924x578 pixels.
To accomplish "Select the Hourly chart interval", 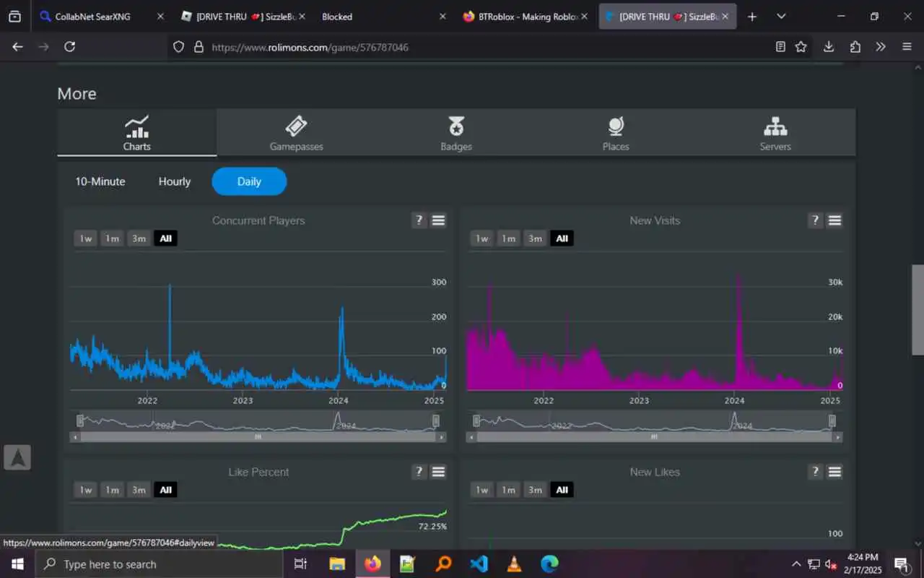I will tap(175, 181).
